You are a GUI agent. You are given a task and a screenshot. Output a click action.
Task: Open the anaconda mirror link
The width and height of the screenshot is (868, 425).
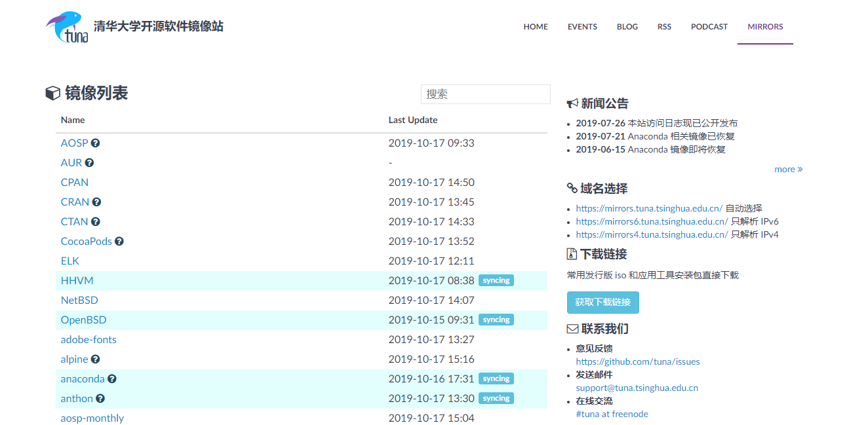tap(83, 379)
